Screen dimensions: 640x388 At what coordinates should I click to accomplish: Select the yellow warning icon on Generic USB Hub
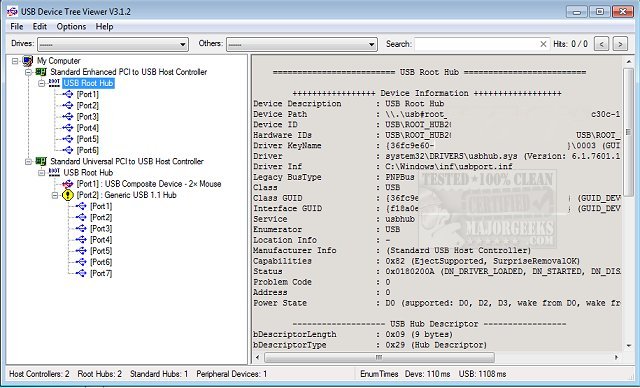coord(67,195)
